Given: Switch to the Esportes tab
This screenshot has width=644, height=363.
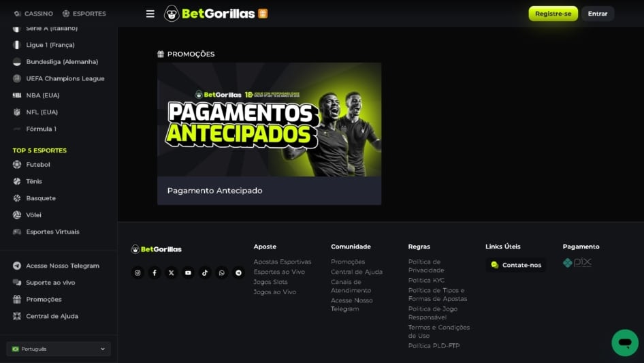Looking at the screenshot, I should [84, 14].
